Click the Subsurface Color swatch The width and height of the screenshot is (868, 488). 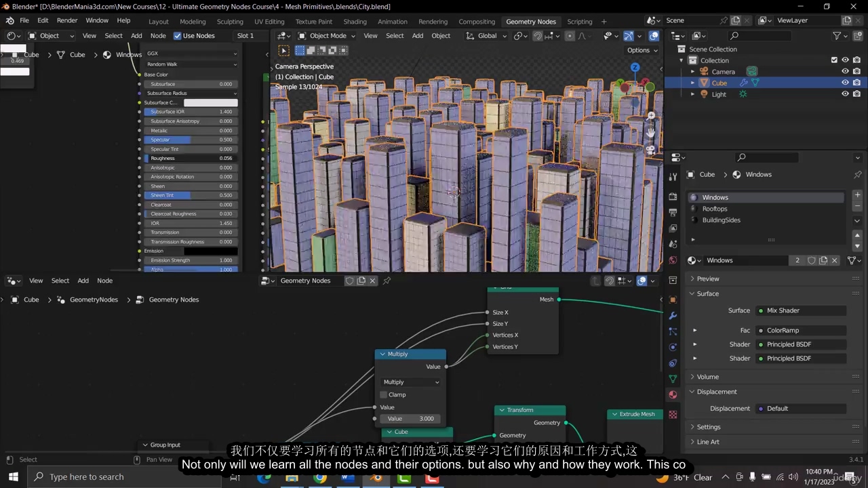click(211, 102)
